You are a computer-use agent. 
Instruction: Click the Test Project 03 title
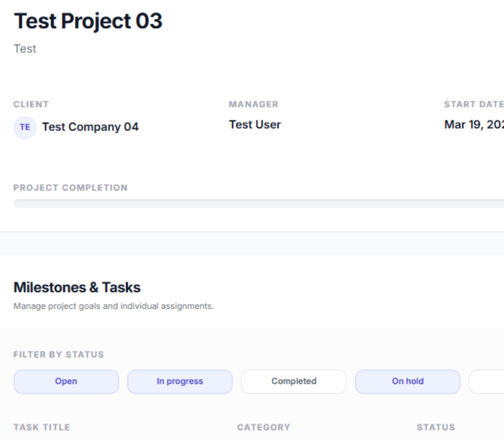(x=88, y=21)
